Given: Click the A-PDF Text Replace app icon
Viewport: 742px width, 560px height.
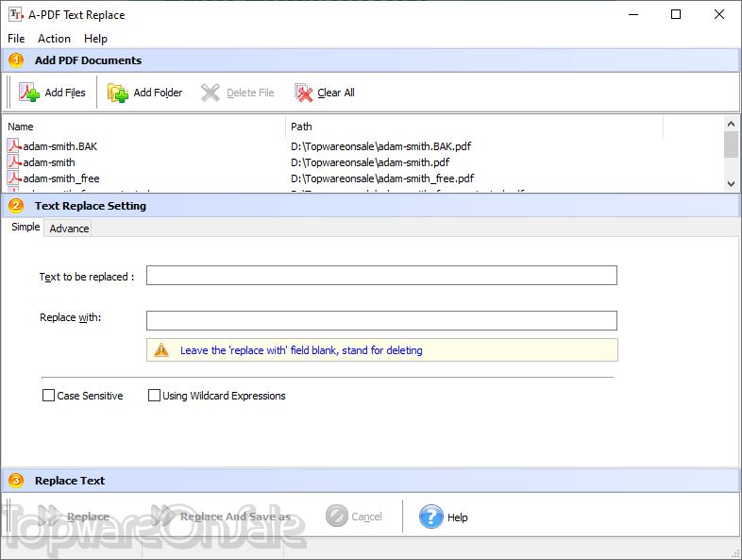Looking at the screenshot, I should pos(16,15).
